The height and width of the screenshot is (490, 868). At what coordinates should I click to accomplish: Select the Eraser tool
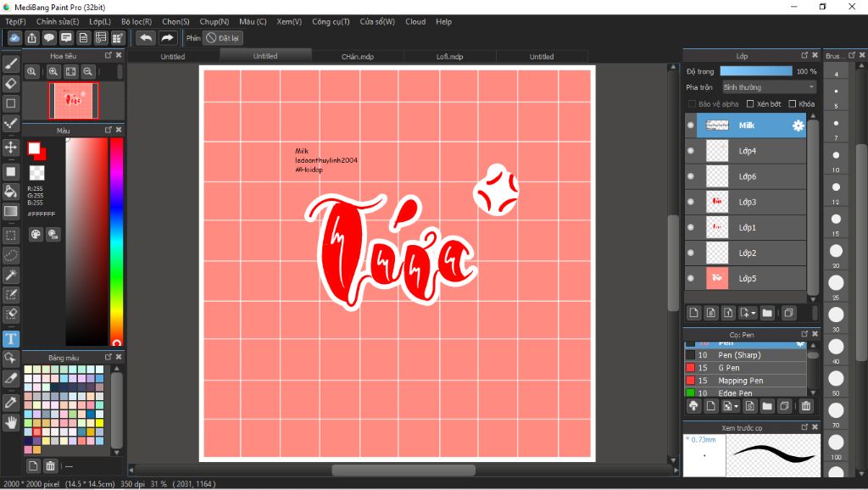coord(10,84)
